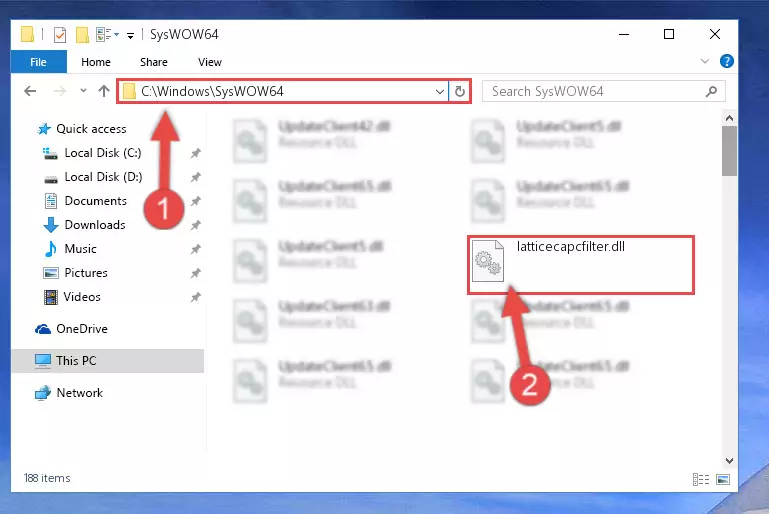Click the address bar path C:\Windows\SysWOW64
The height and width of the screenshot is (514, 769).
tap(212, 91)
